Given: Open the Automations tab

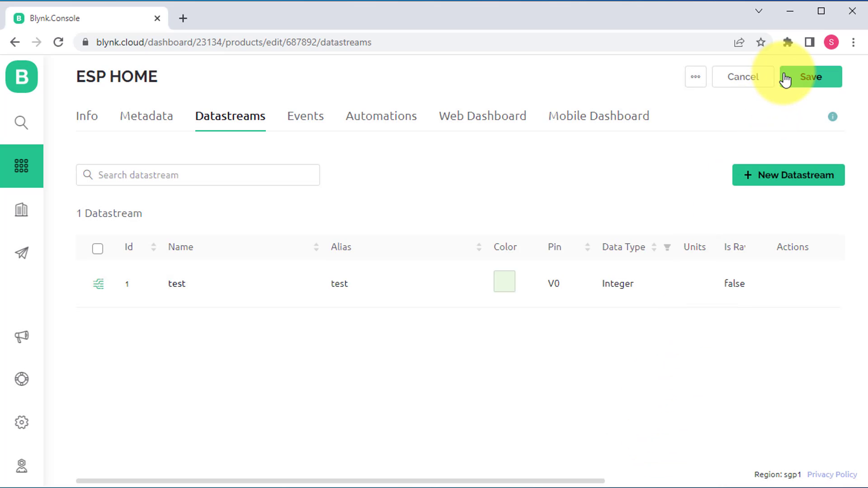Looking at the screenshot, I should [381, 116].
